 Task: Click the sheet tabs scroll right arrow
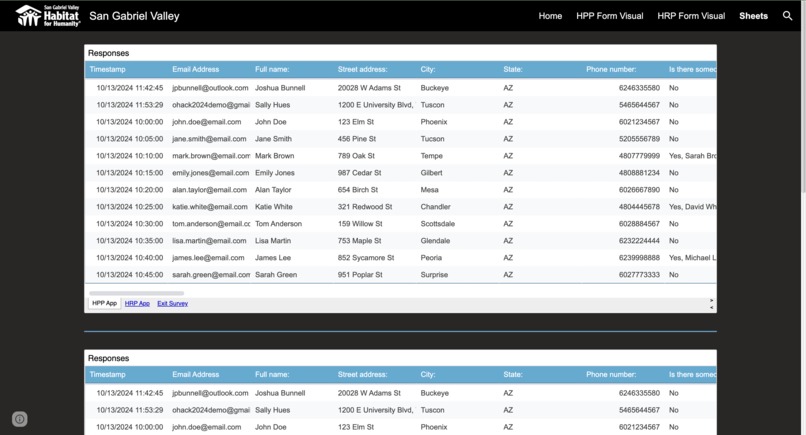pos(711,300)
